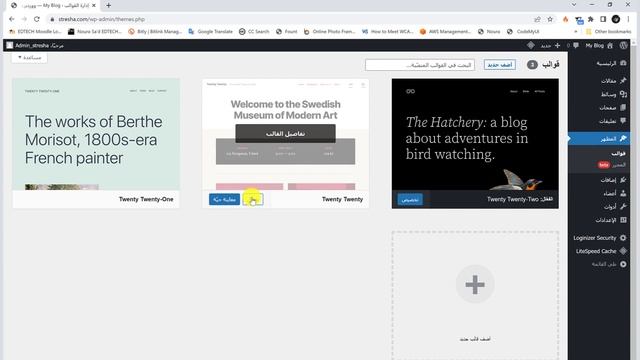Visit site via My Blog home icon
This screenshot has width=640, height=360.
pyautogui.click(x=610, y=45)
